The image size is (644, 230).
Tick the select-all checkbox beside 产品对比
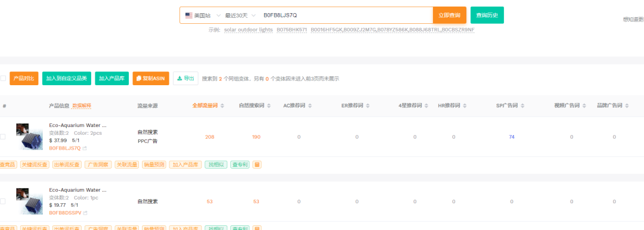(3, 78)
